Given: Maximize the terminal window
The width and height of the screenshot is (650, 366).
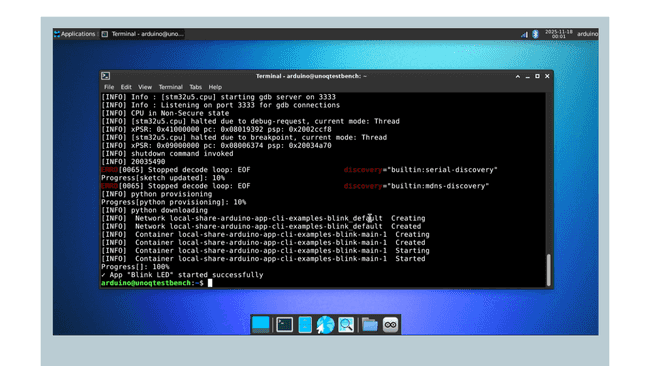Looking at the screenshot, I should pyautogui.click(x=537, y=76).
